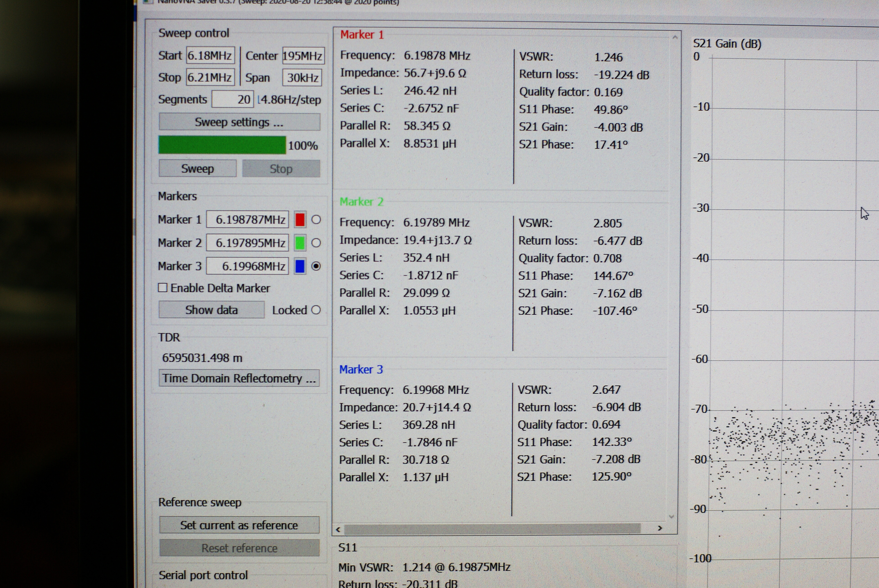Click Marker 1 S21 Phase 17.41°
The height and width of the screenshot is (588, 879).
point(611,144)
